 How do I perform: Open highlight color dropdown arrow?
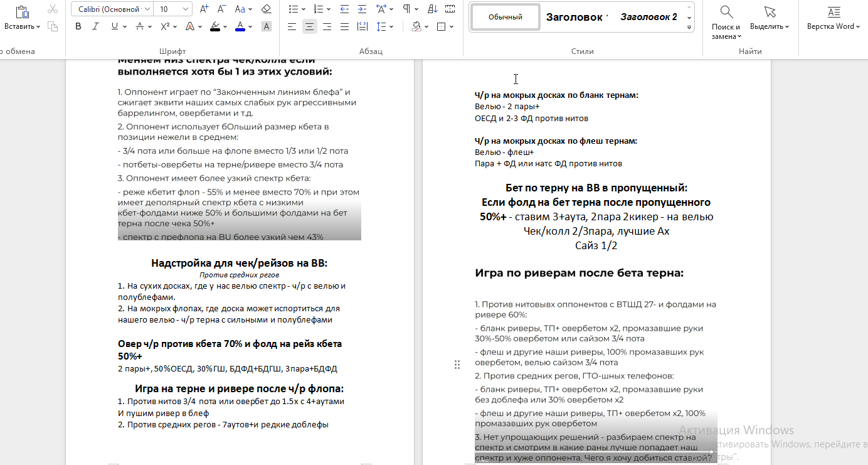[x=226, y=26]
